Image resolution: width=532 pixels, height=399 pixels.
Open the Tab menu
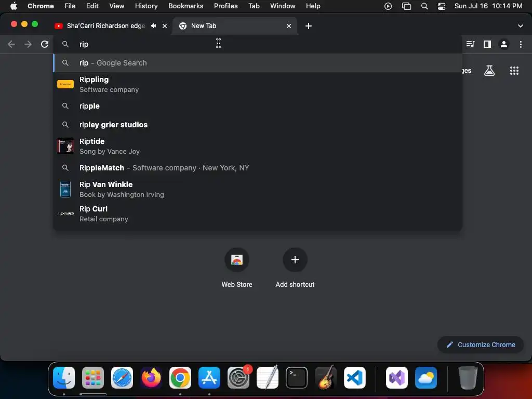(x=254, y=6)
